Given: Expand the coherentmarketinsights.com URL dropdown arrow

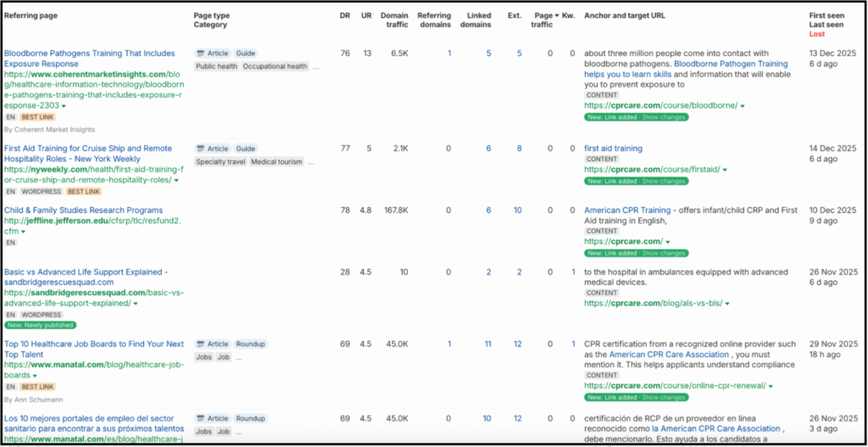Looking at the screenshot, I should tap(64, 106).
